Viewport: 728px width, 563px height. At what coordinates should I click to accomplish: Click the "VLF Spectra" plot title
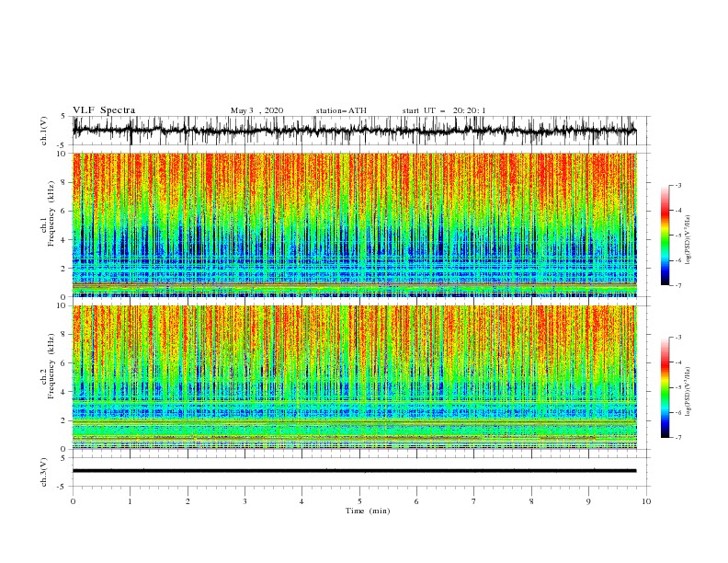pos(104,110)
